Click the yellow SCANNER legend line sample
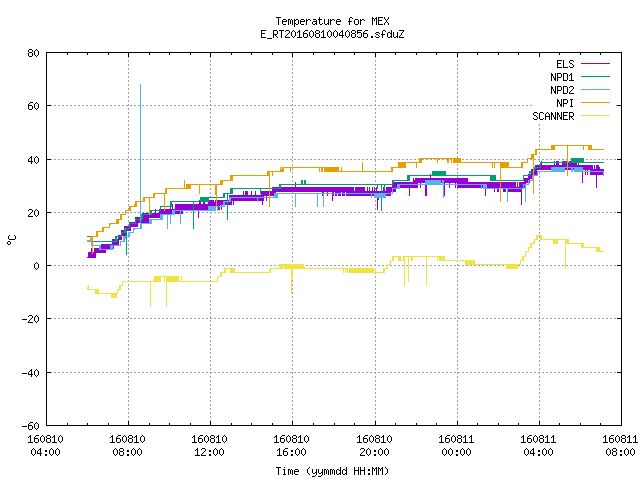Screen dimensions: 640x480 pyautogui.click(x=596, y=116)
